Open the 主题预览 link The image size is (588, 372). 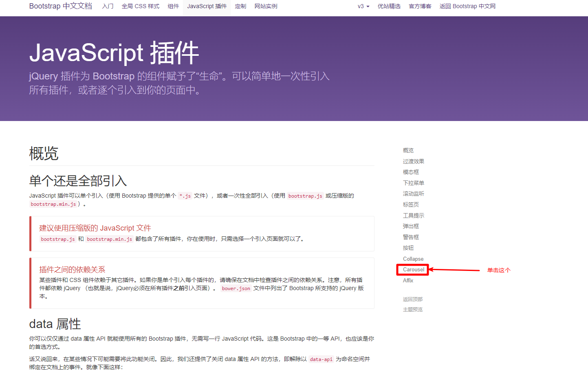pos(412,309)
